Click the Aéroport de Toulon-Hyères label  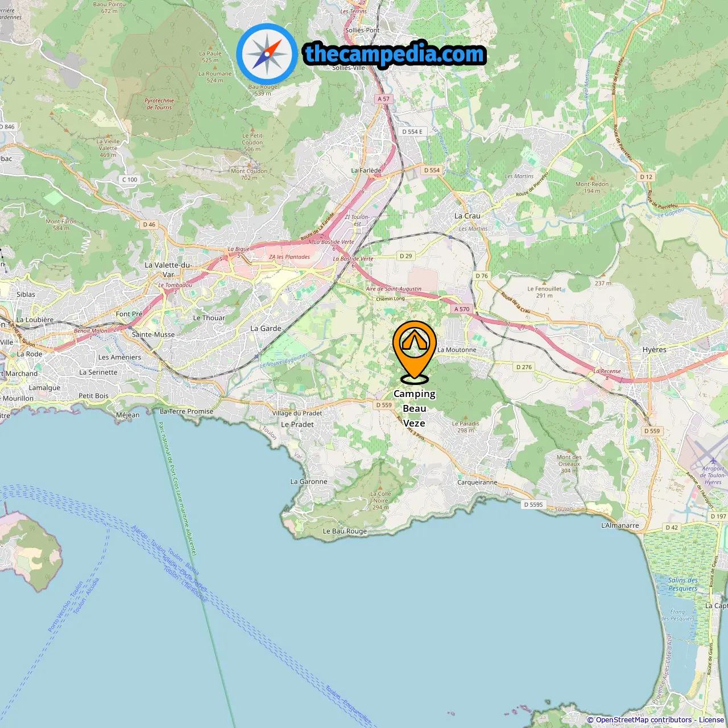coord(712,475)
